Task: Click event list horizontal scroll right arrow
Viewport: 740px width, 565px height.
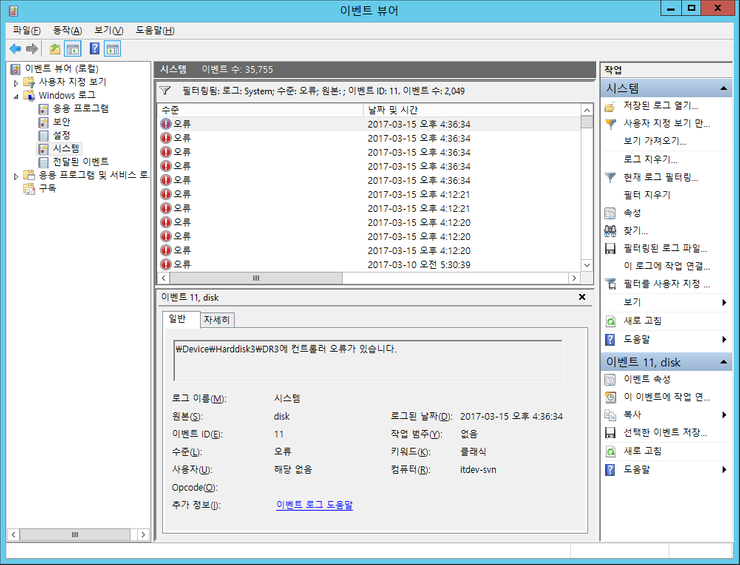Action: click(x=574, y=278)
